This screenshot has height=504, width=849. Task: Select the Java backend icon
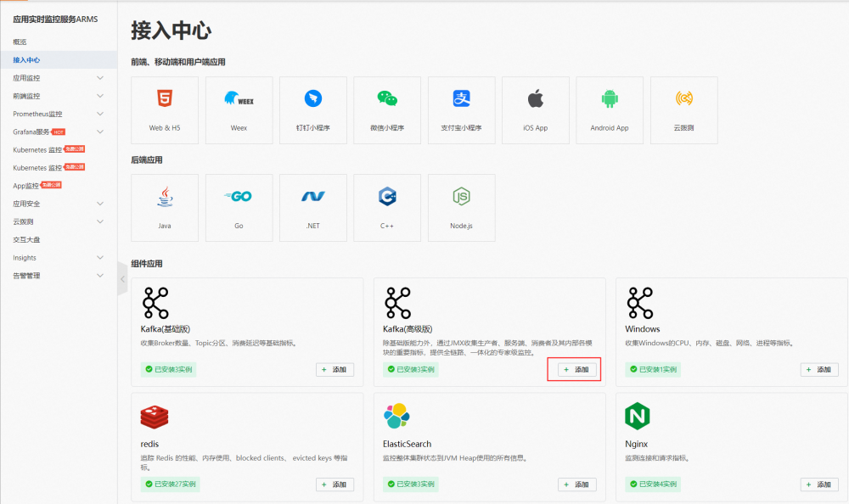(165, 197)
